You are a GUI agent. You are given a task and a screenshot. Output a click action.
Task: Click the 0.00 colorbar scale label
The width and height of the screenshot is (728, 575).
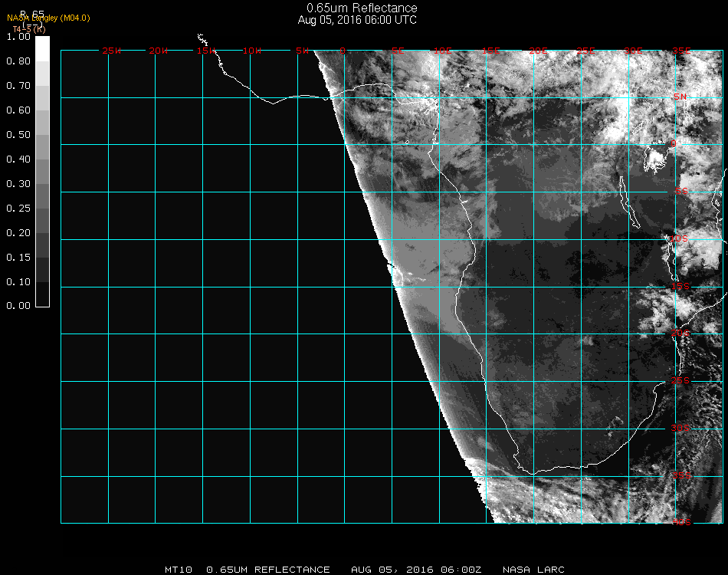click(18, 306)
